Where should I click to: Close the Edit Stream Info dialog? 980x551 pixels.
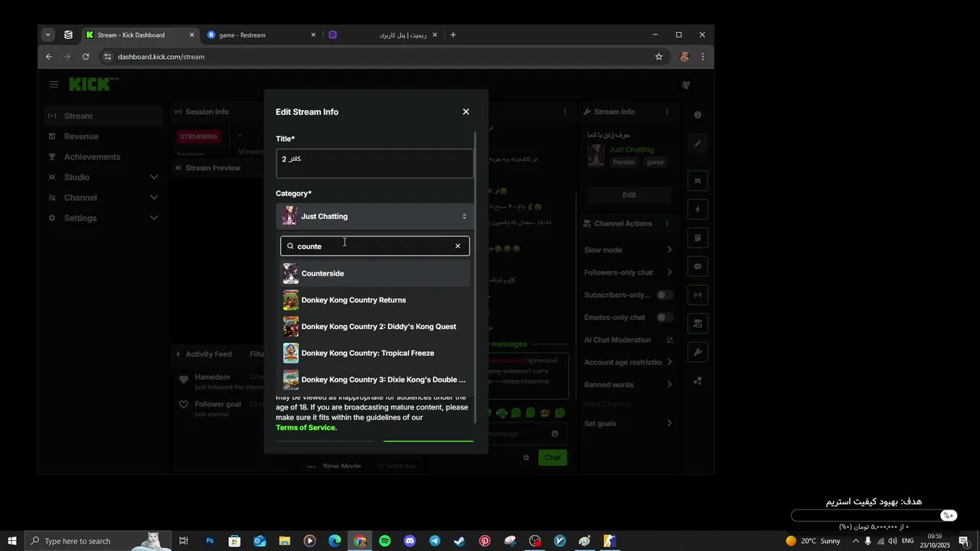point(465,112)
